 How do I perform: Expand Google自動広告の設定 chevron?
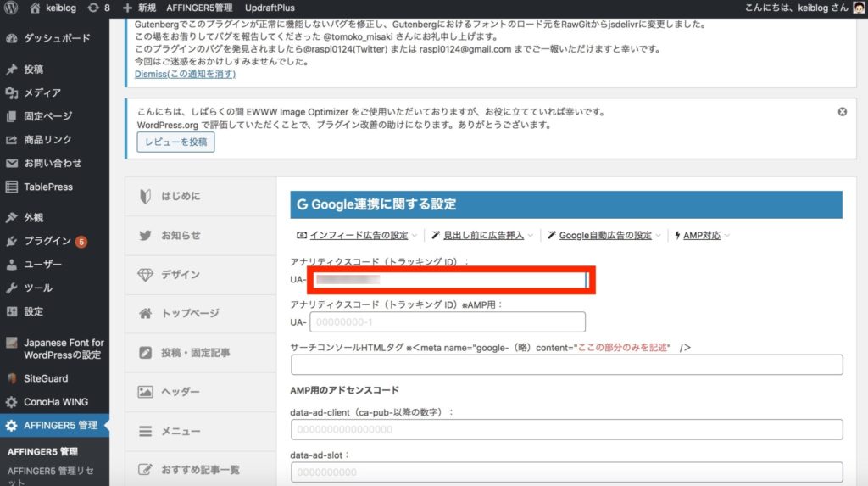coord(658,236)
